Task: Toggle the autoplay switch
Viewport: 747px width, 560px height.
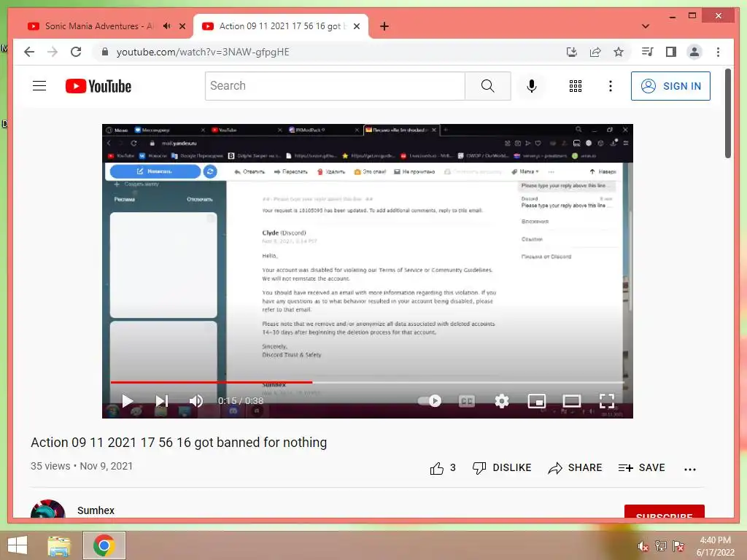Action: click(x=429, y=400)
